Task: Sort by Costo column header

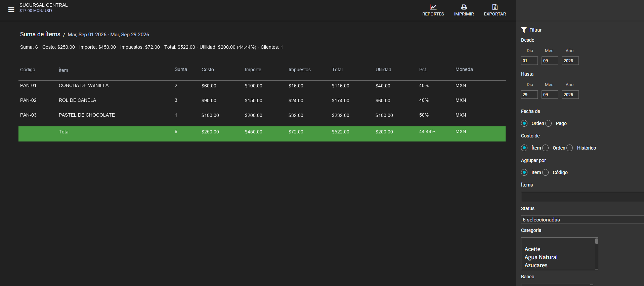Action: [x=208, y=70]
